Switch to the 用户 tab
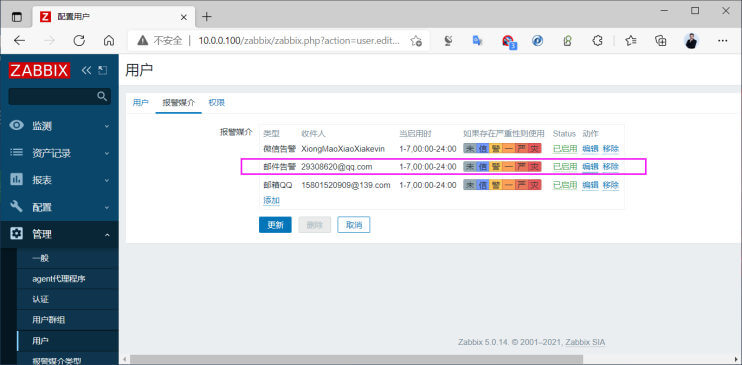This screenshot has width=742, height=365. [x=141, y=103]
